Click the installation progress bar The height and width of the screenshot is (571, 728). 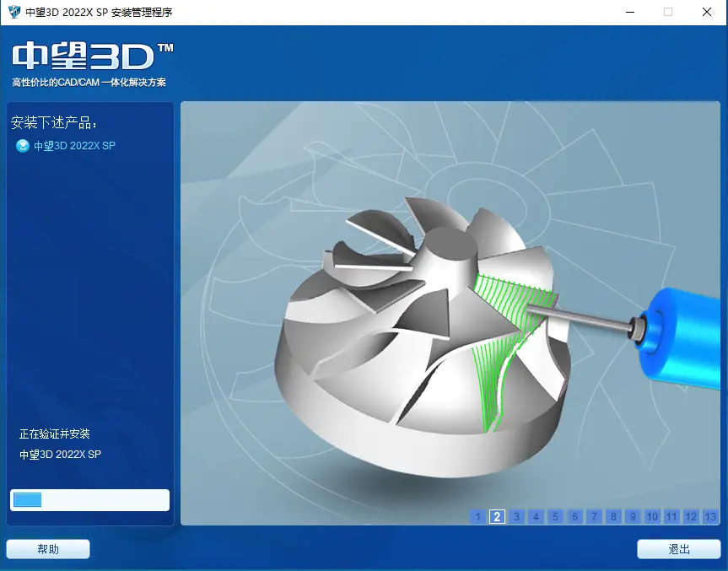[x=89, y=500]
